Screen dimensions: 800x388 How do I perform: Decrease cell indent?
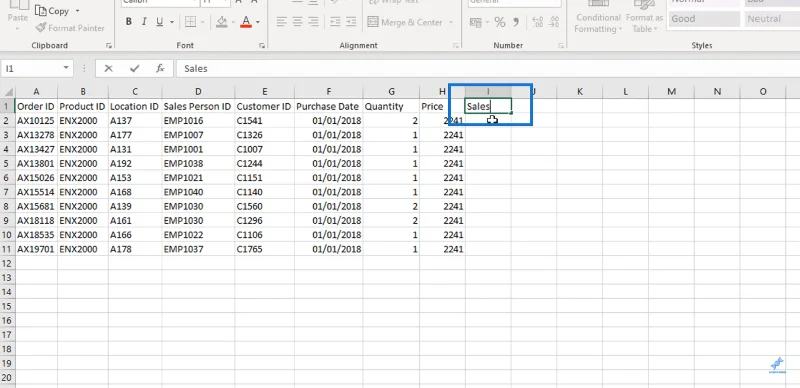pos(335,22)
